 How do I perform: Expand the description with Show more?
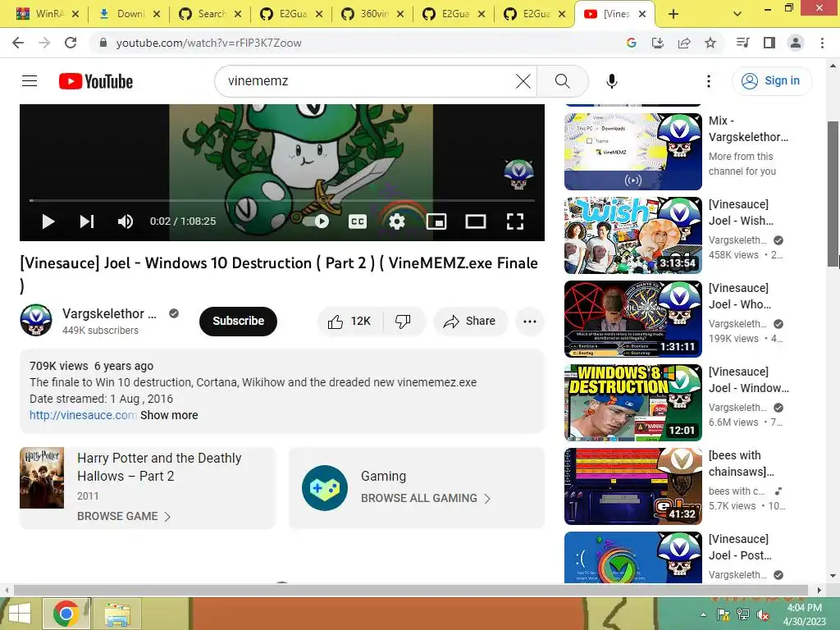coord(169,415)
